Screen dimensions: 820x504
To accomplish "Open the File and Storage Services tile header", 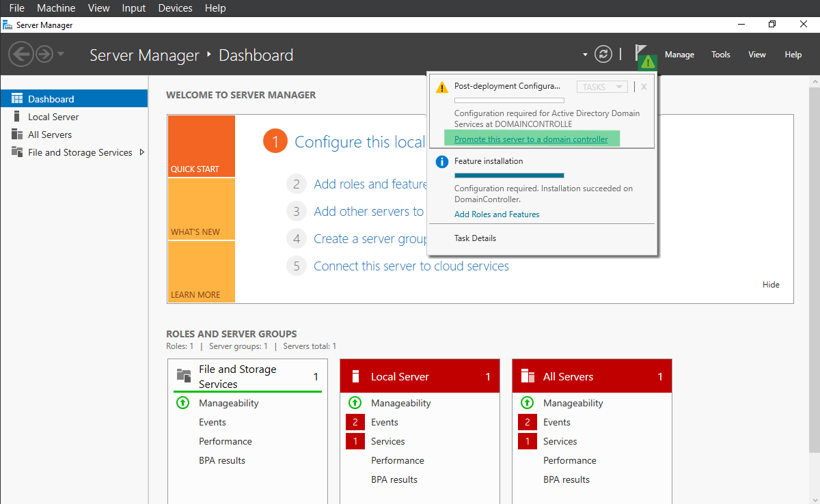I will pyautogui.click(x=247, y=376).
